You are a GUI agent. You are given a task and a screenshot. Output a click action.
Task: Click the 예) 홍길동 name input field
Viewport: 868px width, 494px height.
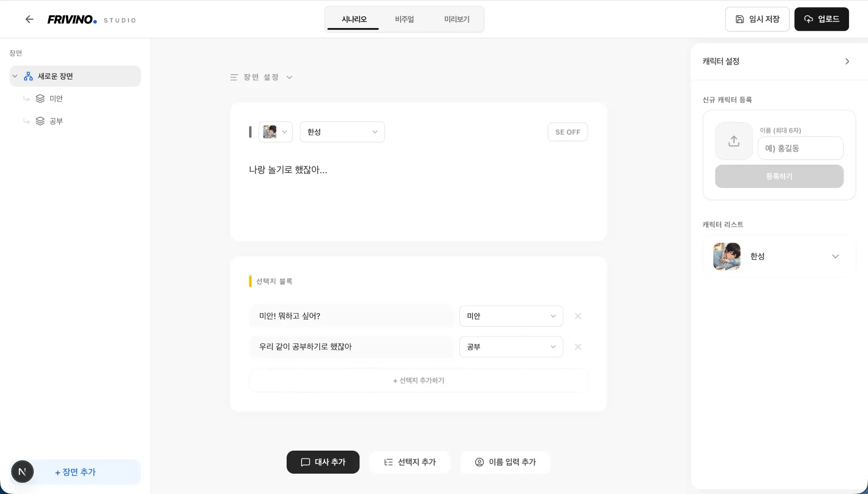click(800, 148)
